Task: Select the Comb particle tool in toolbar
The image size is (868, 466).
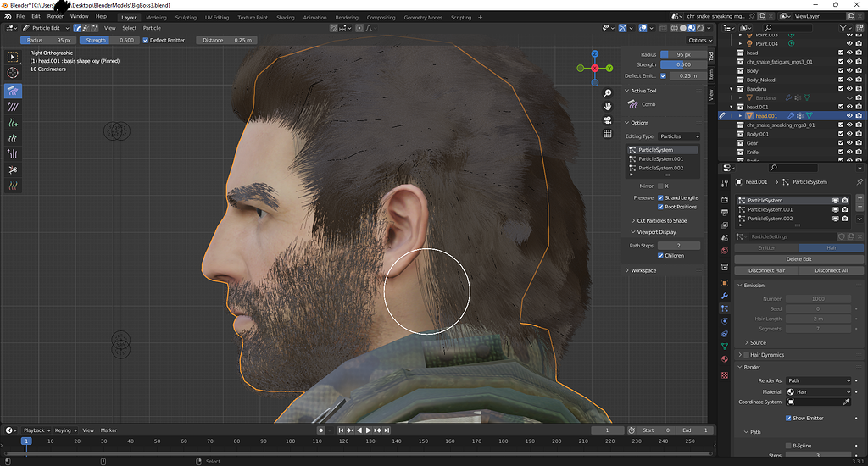Action: click(x=13, y=91)
